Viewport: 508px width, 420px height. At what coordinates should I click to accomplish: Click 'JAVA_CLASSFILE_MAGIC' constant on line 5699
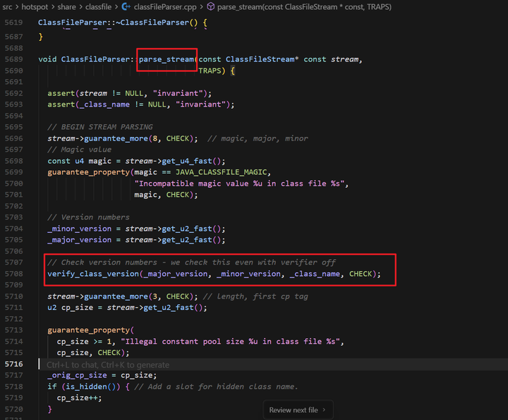(x=222, y=172)
